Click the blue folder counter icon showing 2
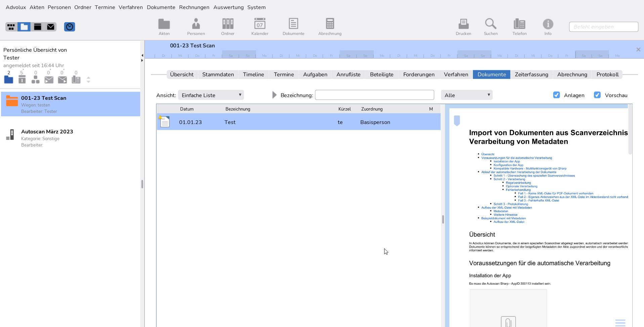644x327 pixels. coord(9,80)
